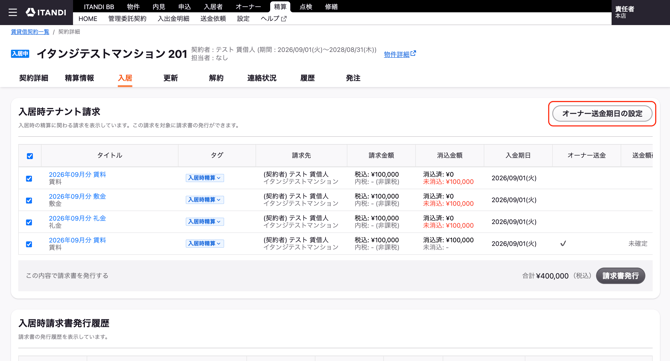Open the ITANDI BB menu item

pos(99,6)
